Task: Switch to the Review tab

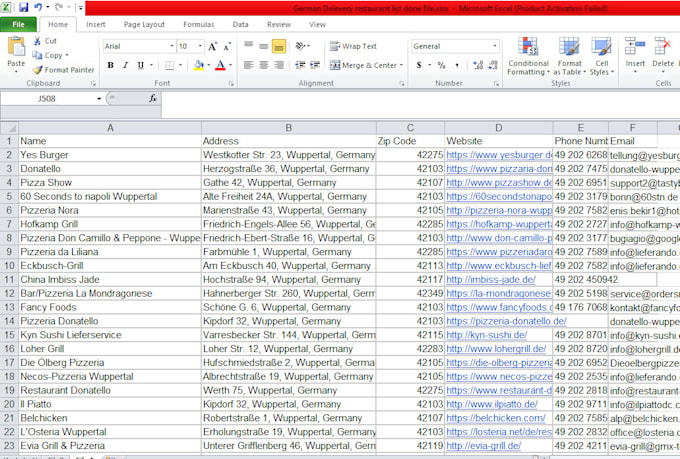Action: click(279, 24)
